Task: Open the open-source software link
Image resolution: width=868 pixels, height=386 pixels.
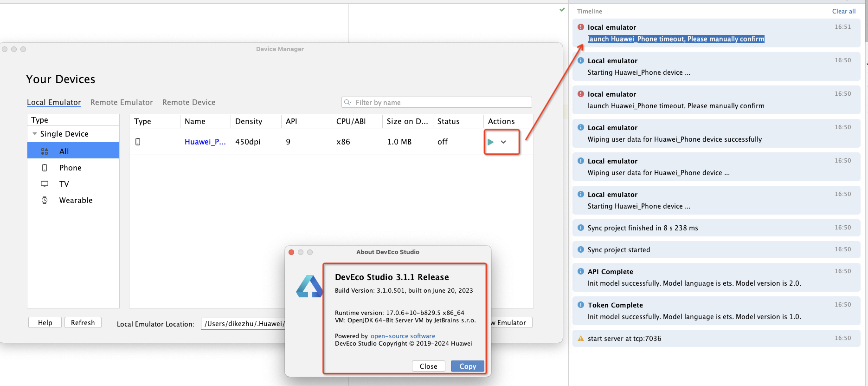Action: coord(403,336)
